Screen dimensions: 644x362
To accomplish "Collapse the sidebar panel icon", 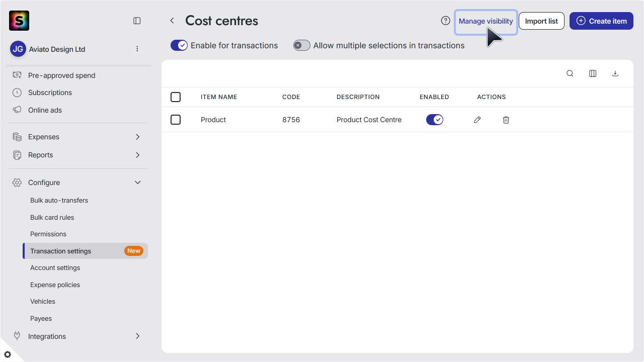I will 137,21.
